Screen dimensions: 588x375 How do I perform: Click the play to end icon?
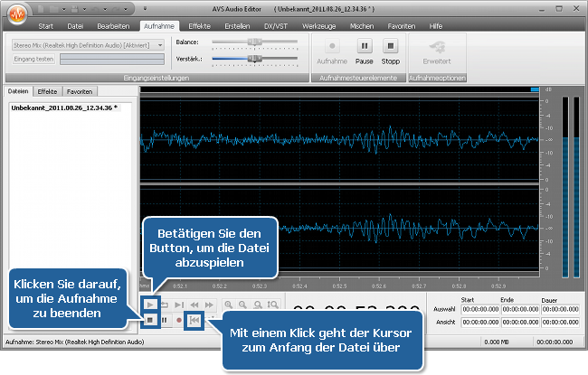click(179, 305)
